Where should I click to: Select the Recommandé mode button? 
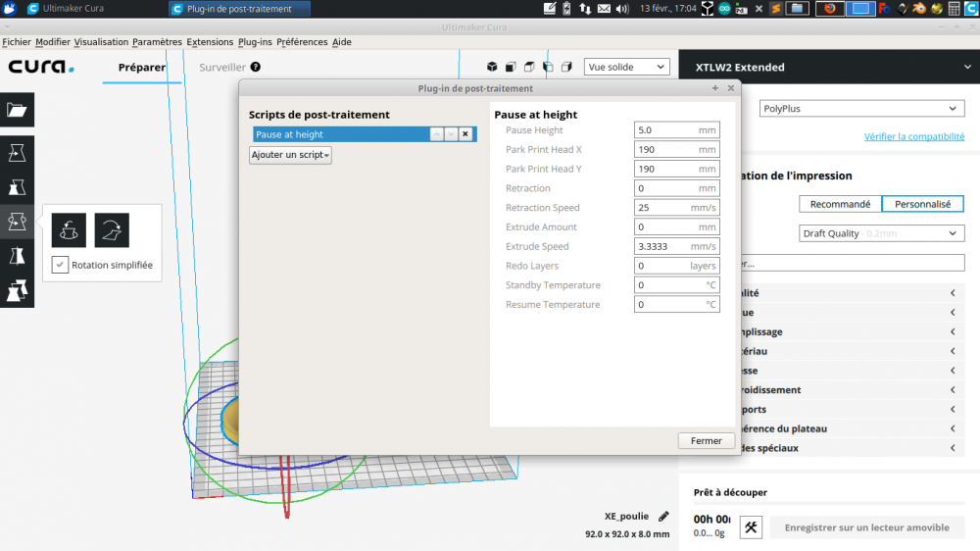(840, 204)
